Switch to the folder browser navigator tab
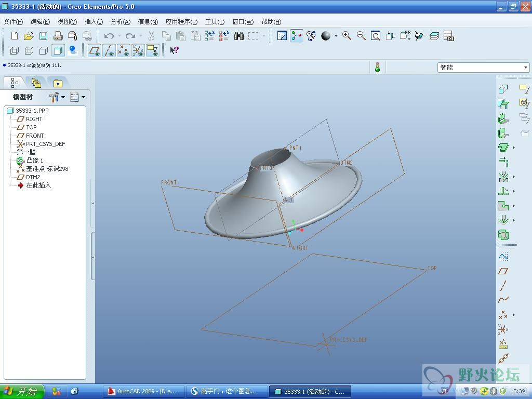Viewport: 532px width, 399px height. point(36,83)
